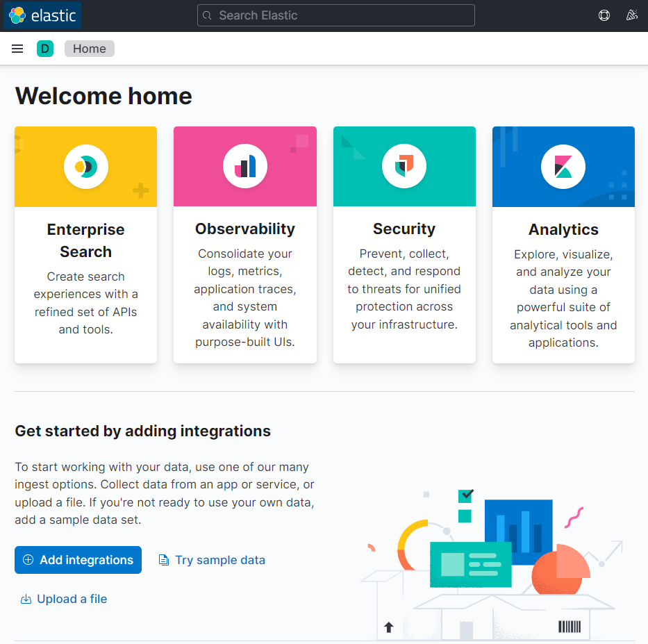
Task: Open the newsfeed celebration icon
Action: click(631, 16)
